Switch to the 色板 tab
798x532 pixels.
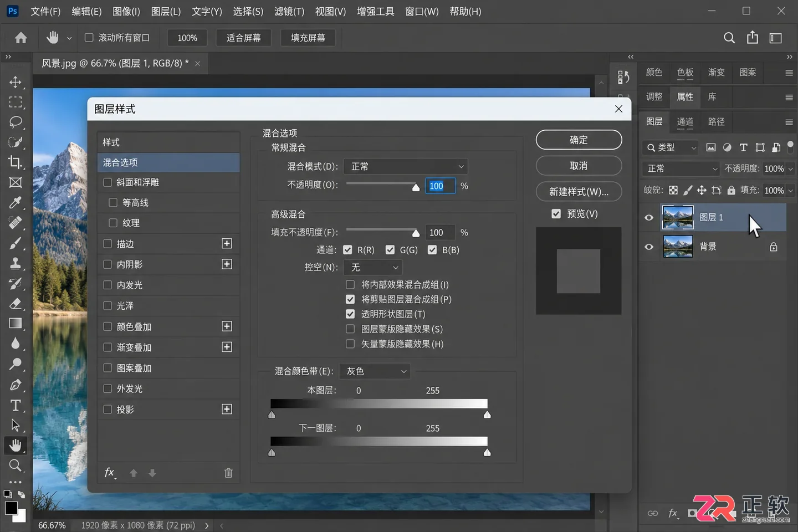(x=685, y=73)
